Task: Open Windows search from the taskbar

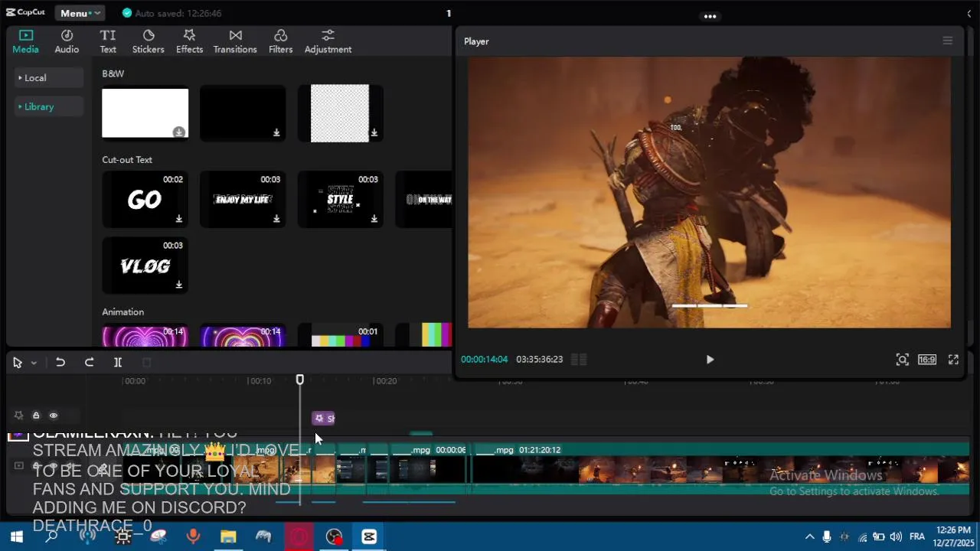Action: coord(51,536)
